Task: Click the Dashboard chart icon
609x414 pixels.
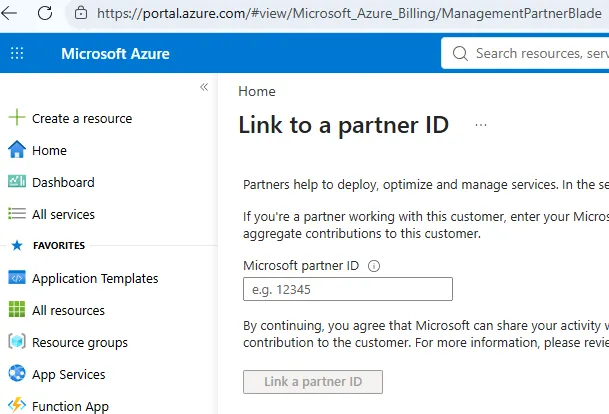Action: (17, 181)
